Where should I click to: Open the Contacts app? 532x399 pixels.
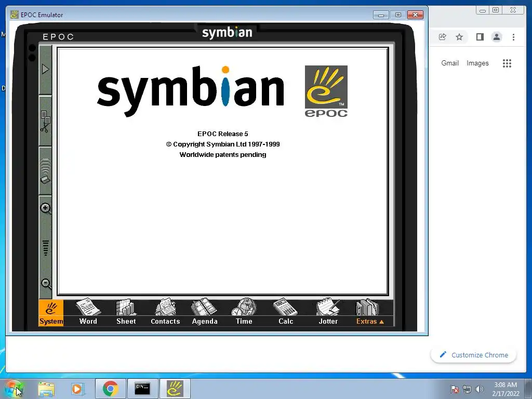(165, 313)
